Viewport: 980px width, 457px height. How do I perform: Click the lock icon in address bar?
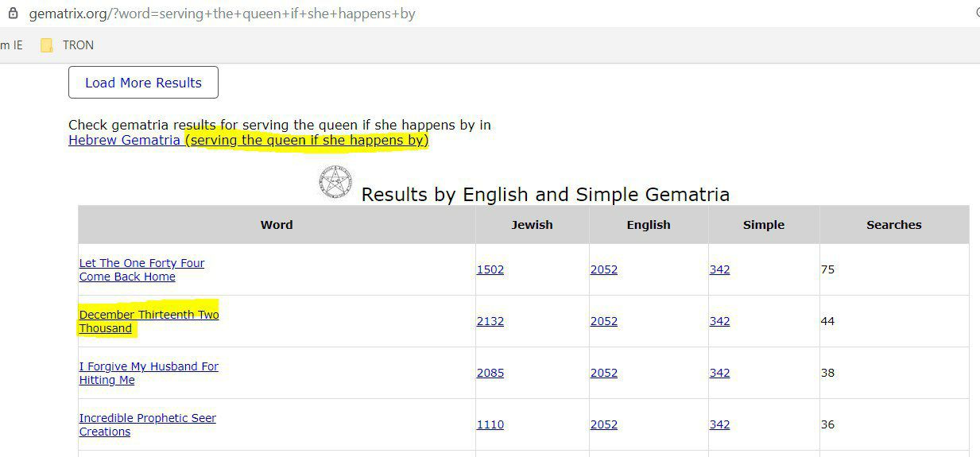[13, 14]
